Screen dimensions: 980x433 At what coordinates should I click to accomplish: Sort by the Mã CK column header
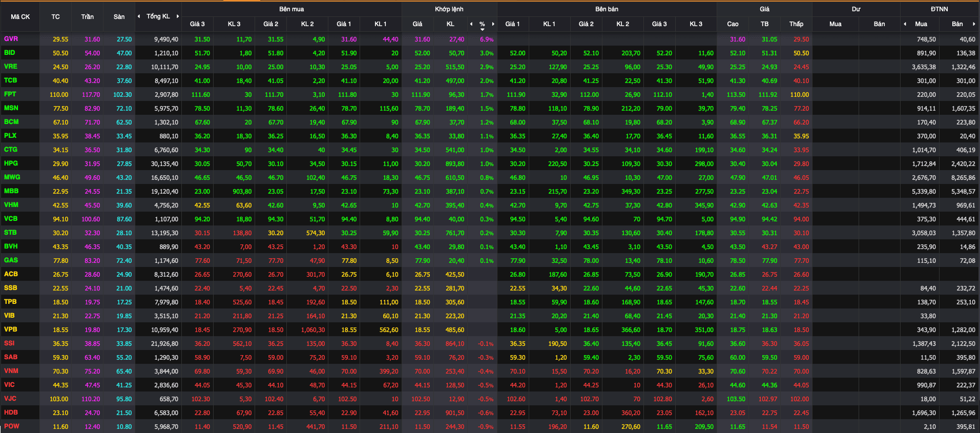[20, 16]
